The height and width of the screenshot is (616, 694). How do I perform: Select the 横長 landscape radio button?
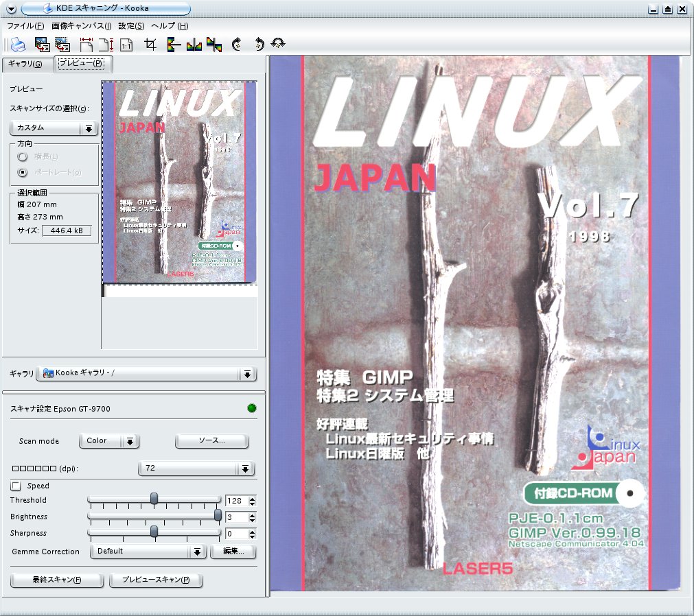click(x=22, y=156)
